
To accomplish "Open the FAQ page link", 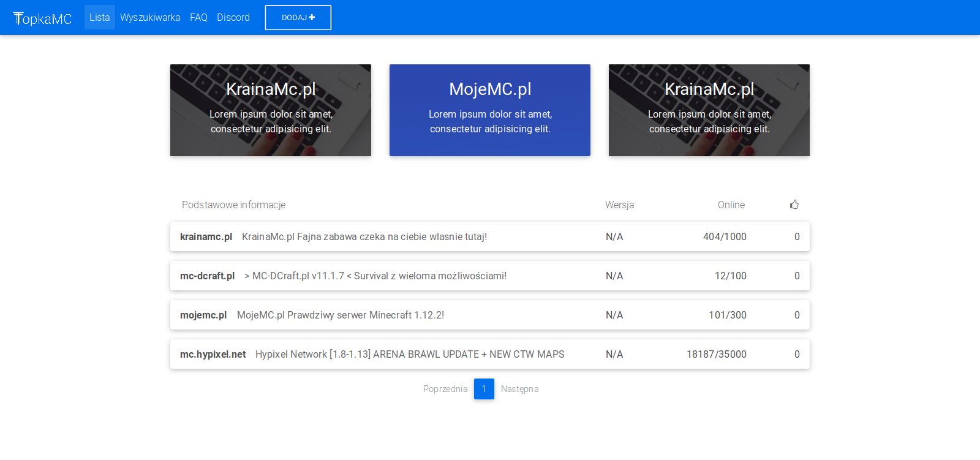I will [x=198, y=17].
